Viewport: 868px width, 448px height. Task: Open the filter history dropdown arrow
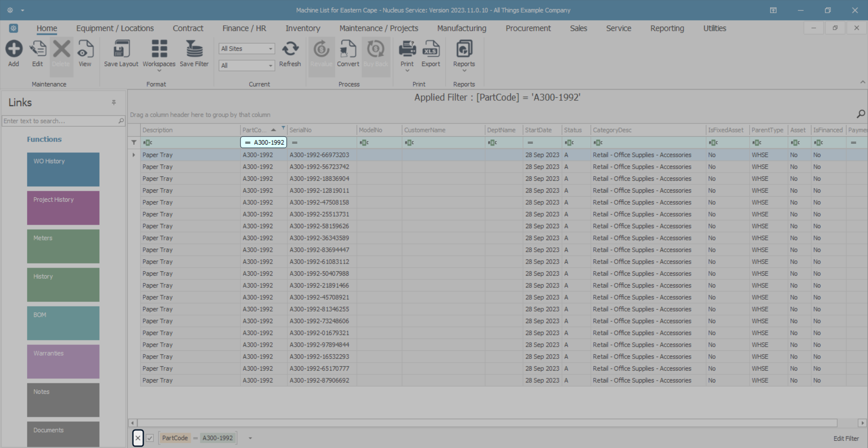coord(250,438)
